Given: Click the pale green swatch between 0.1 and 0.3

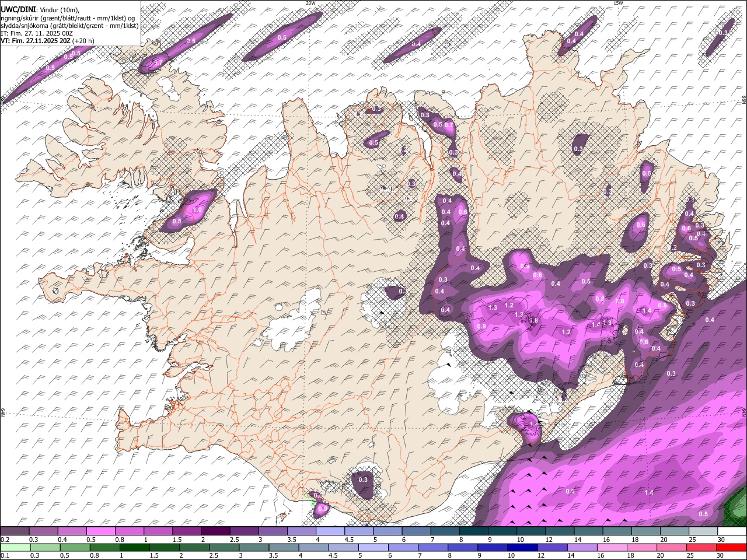Looking at the screenshot, I should 15,547.
